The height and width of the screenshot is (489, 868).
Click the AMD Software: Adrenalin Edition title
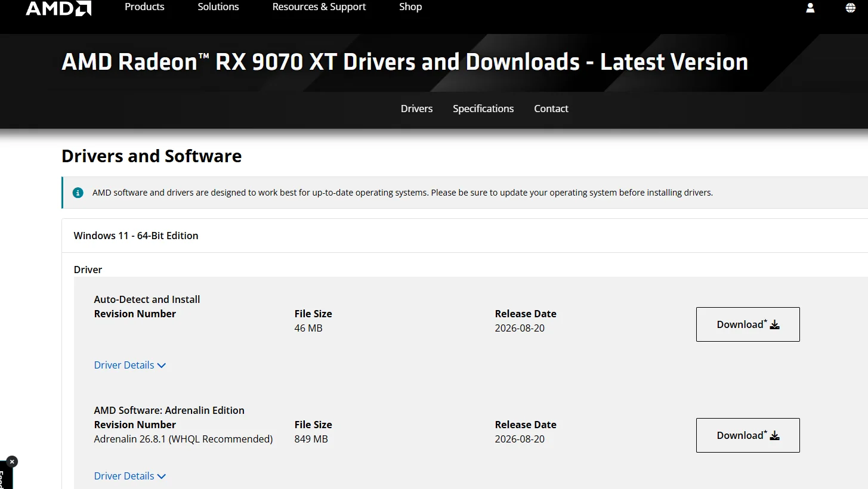point(169,410)
